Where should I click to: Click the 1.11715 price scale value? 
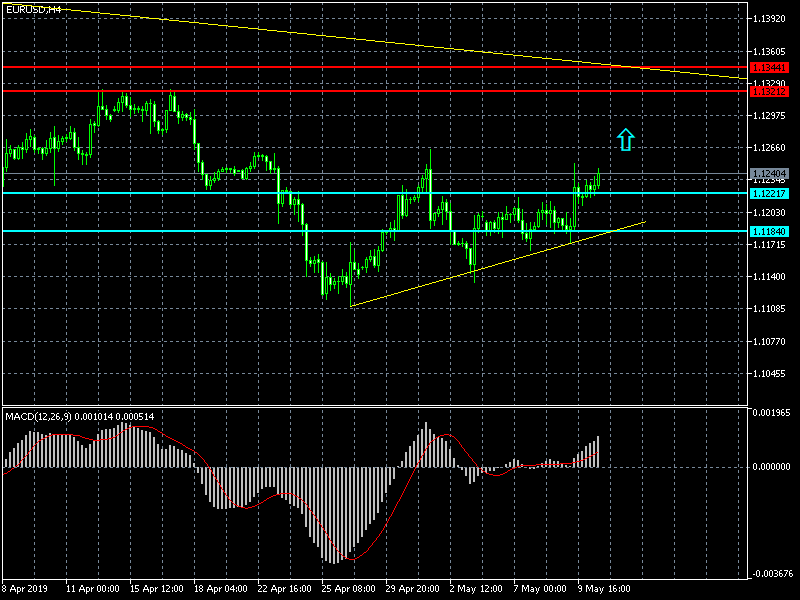tap(769, 245)
